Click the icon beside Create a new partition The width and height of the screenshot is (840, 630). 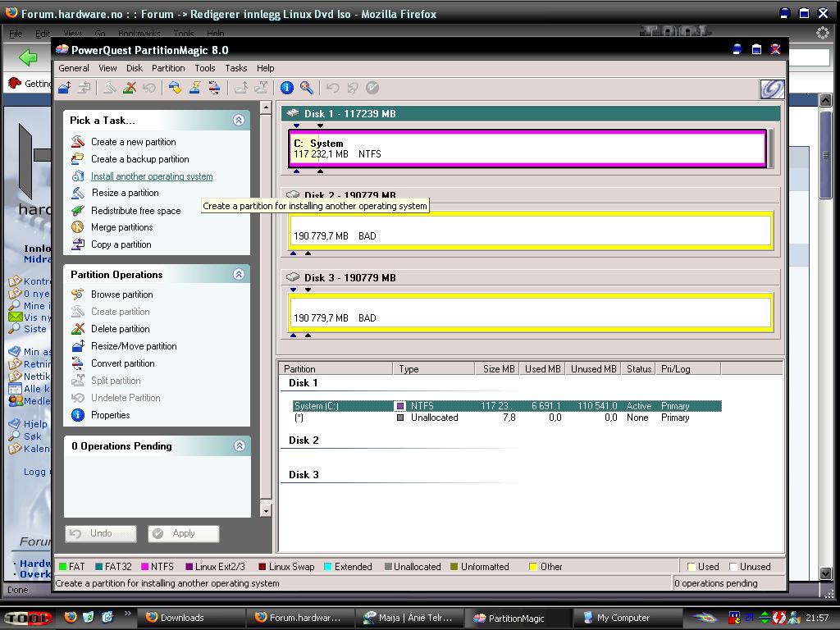[x=78, y=141]
